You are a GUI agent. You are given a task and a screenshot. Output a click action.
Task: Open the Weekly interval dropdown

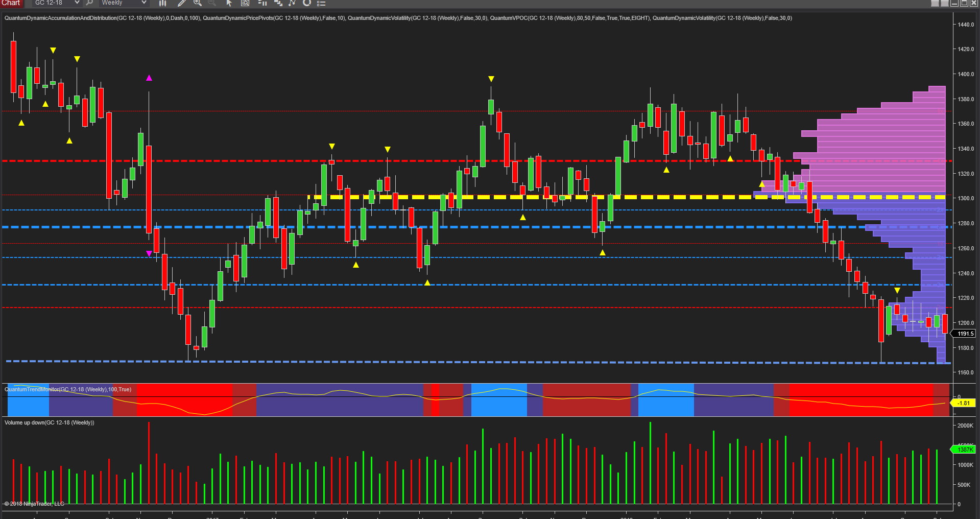[x=124, y=3]
